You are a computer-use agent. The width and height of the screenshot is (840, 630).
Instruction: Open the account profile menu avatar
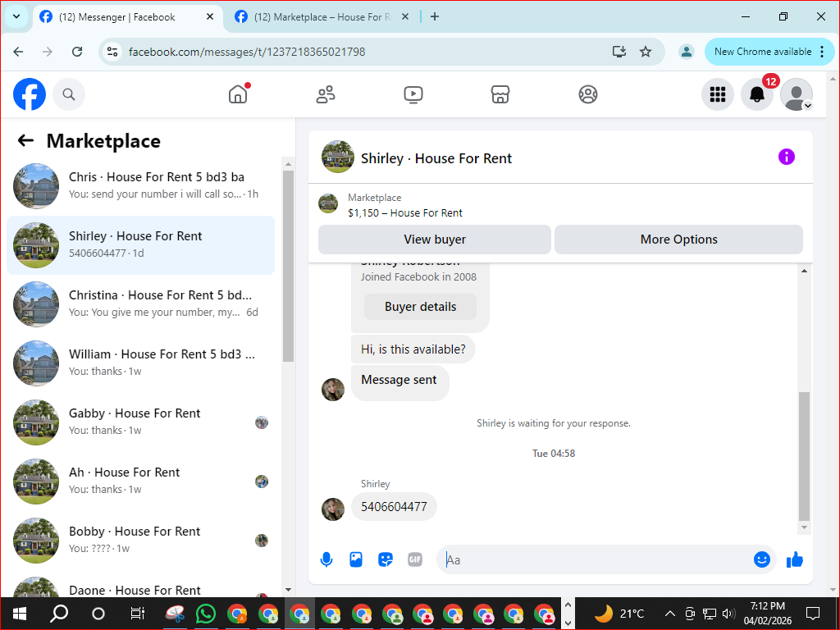(x=797, y=94)
